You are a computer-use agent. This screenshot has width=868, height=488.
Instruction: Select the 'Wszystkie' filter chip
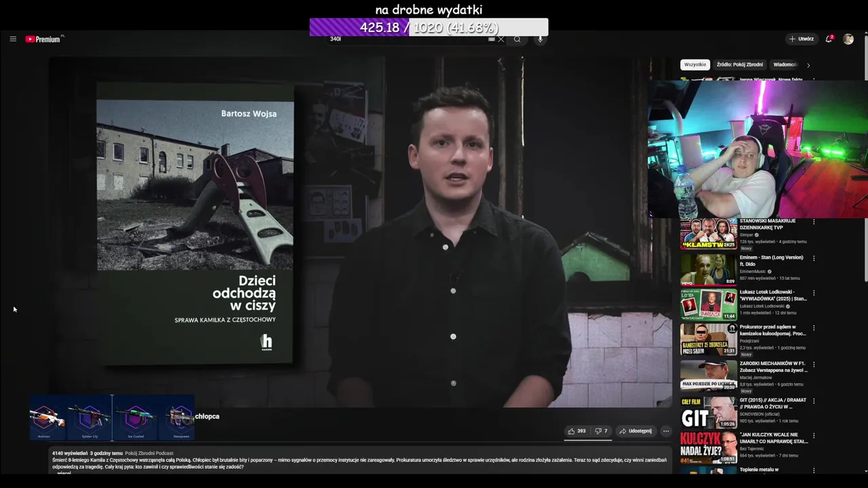coord(695,65)
